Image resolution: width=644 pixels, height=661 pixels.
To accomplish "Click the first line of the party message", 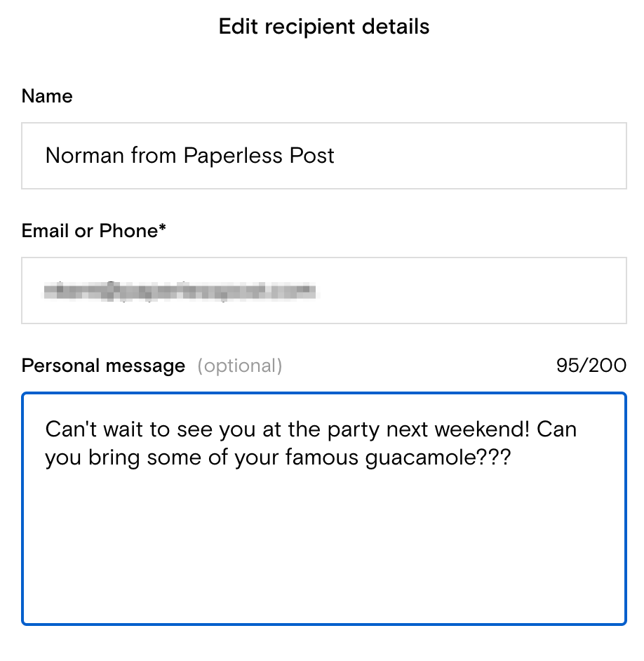I will [309, 429].
